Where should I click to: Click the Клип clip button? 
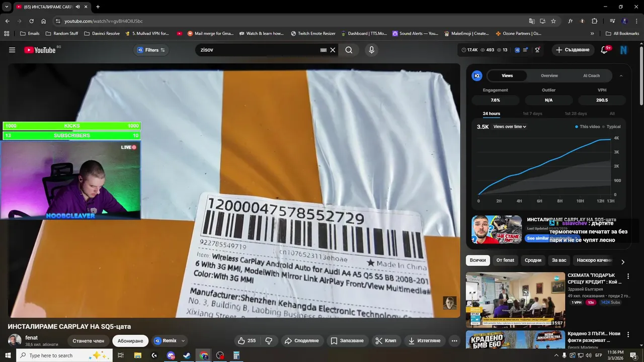click(386, 341)
